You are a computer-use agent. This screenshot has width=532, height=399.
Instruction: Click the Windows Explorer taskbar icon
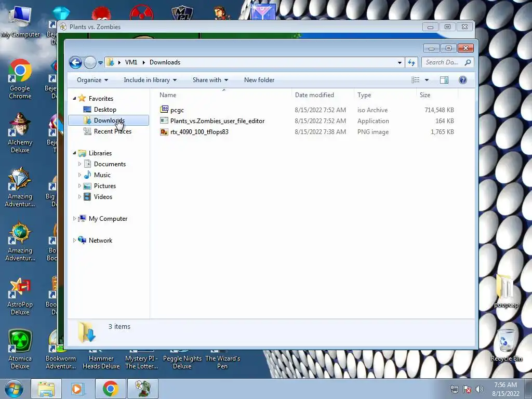(x=46, y=389)
